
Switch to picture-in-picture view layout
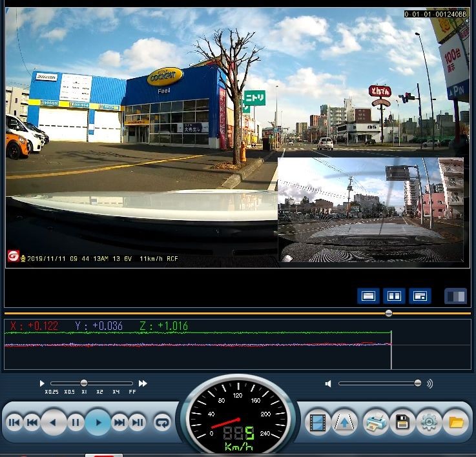click(x=420, y=296)
